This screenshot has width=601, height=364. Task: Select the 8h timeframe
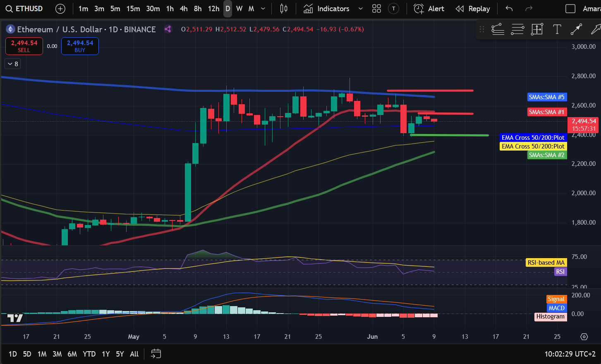click(x=198, y=9)
